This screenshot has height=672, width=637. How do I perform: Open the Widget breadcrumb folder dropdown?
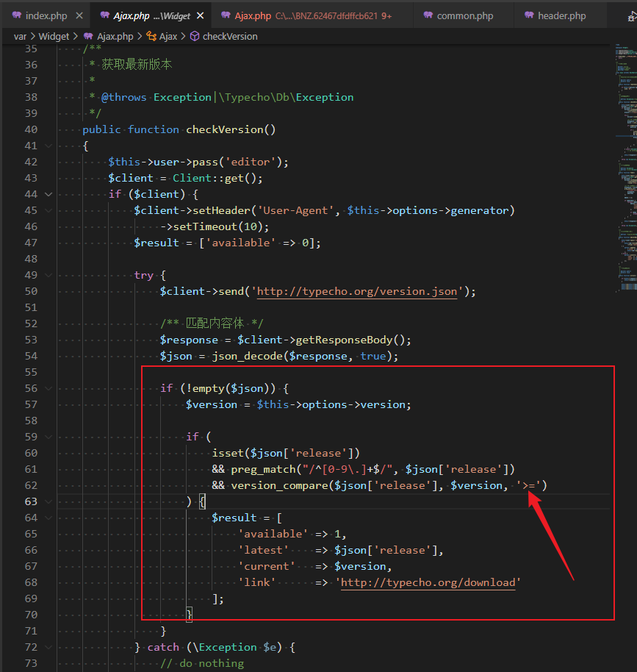click(54, 36)
